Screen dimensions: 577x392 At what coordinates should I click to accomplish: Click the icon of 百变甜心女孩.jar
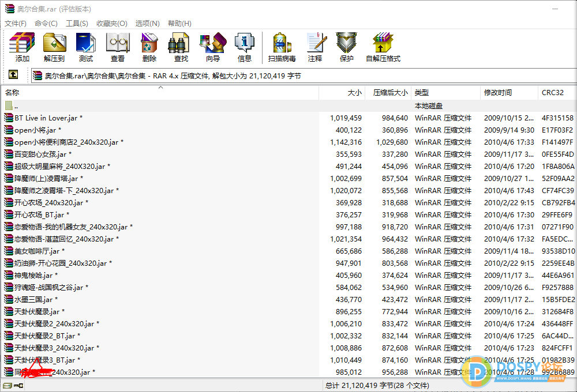pos(9,154)
